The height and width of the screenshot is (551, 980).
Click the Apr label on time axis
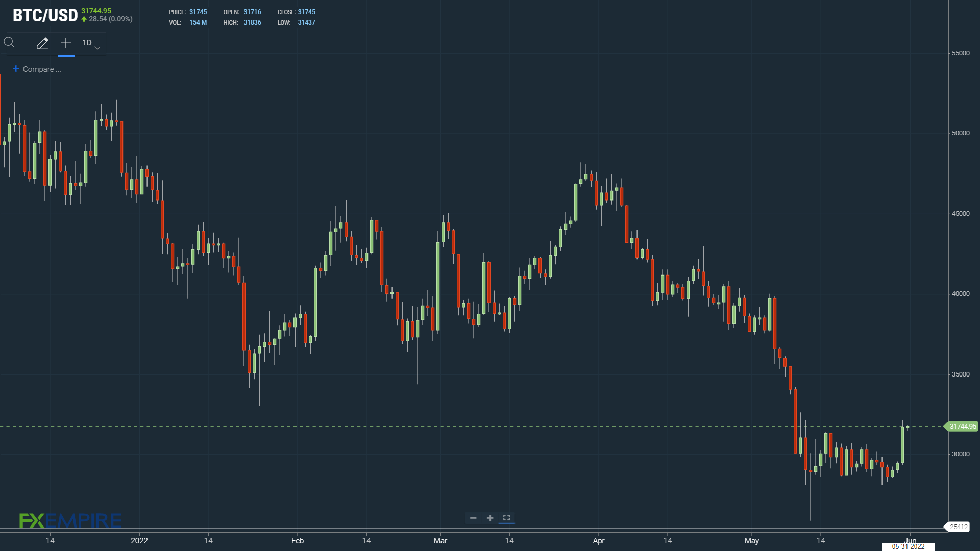[x=599, y=541]
